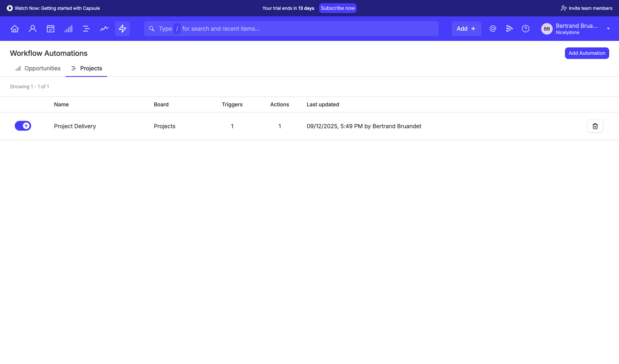Screen dimensions: 619x364
Task: Play the Getting started with Capsule video
Action: point(54,8)
